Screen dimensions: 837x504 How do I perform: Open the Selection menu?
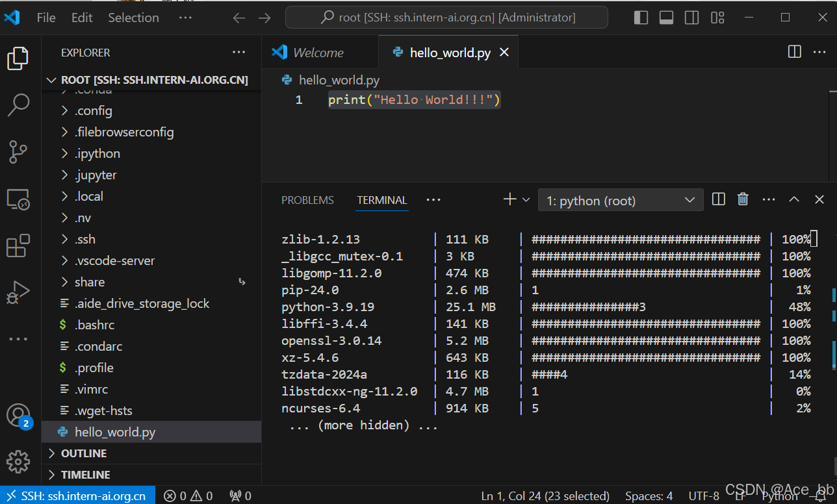[x=133, y=18]
